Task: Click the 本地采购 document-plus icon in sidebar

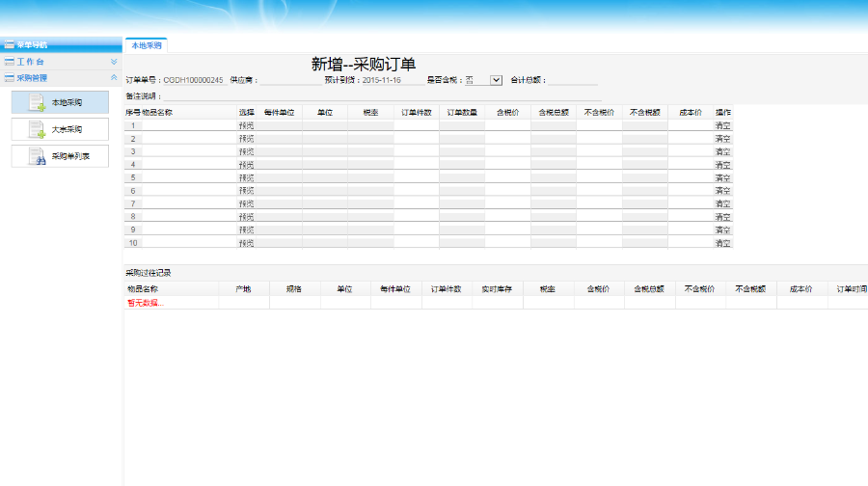Action: (x=37, y=102)
